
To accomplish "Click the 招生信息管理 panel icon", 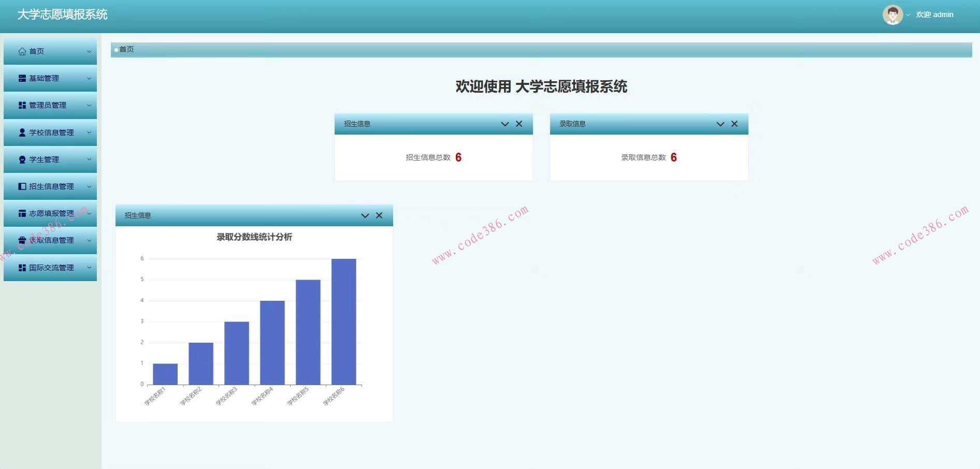I will click(x=22, y=186).
